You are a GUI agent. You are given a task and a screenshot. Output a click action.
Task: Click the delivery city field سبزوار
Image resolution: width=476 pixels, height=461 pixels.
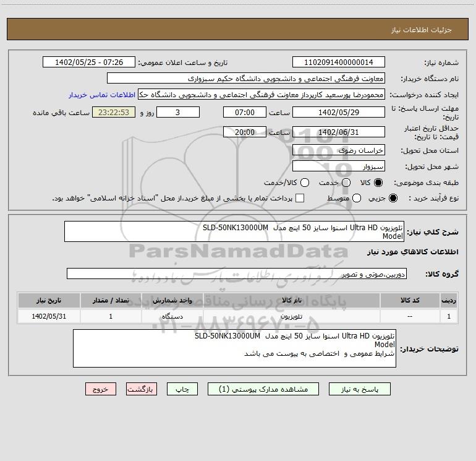pos(339,166)
